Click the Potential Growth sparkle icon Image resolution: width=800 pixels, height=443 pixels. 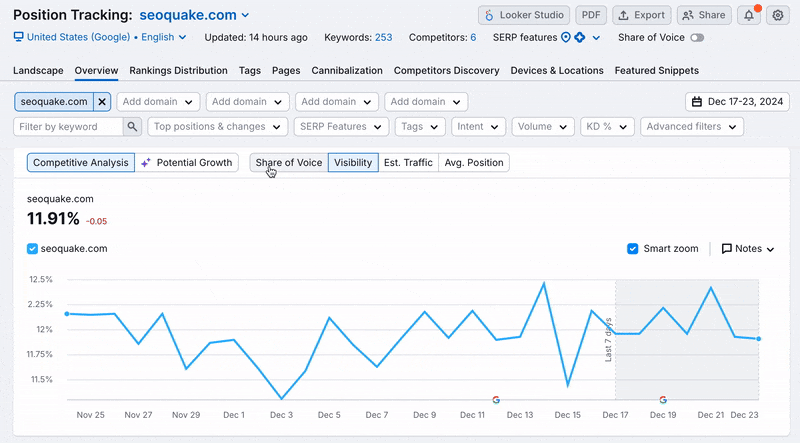146,162
